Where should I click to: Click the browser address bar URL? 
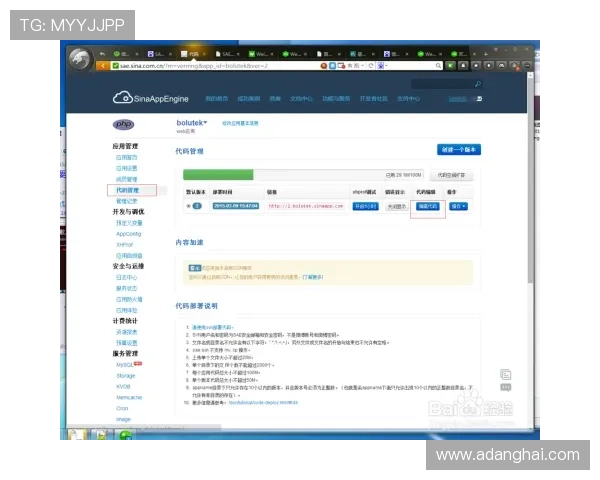(194, 66)
